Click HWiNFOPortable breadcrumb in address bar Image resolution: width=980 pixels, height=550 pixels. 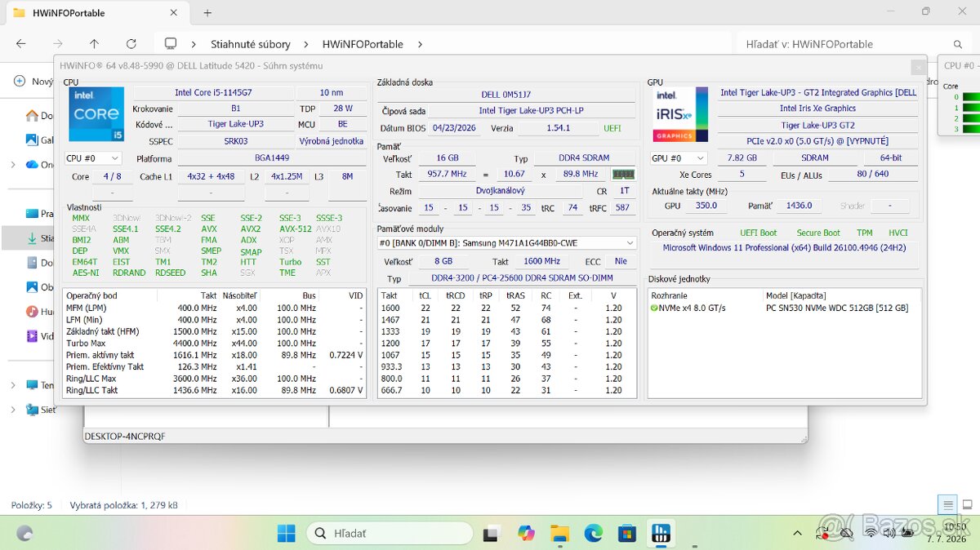click(363, 44)
